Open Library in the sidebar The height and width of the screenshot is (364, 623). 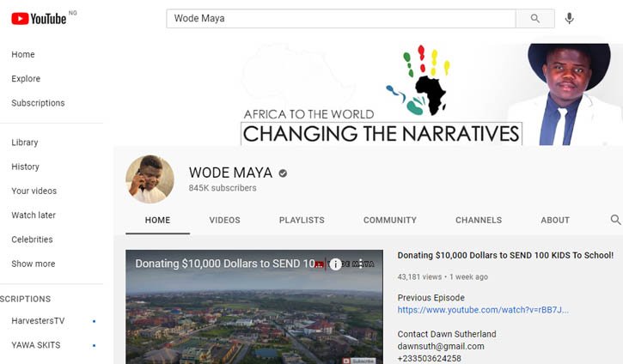[25, 143]
